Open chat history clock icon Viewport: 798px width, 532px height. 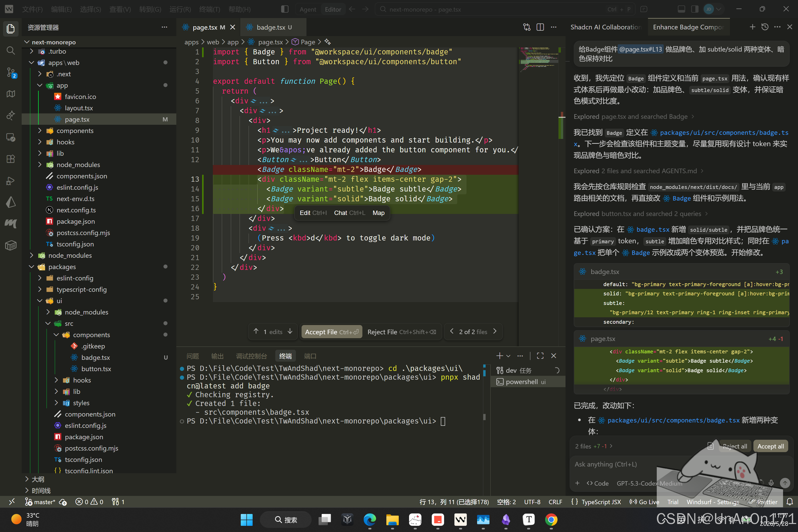(x=765, y=27)
